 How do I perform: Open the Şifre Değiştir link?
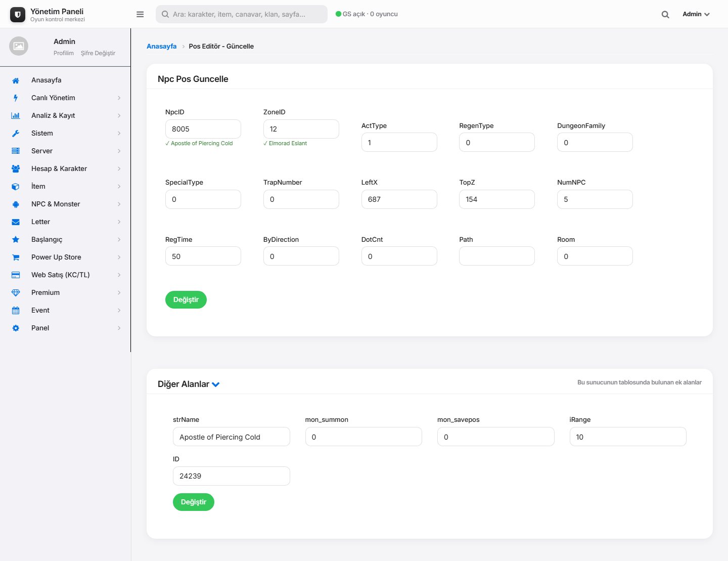[x=98, y=53]
